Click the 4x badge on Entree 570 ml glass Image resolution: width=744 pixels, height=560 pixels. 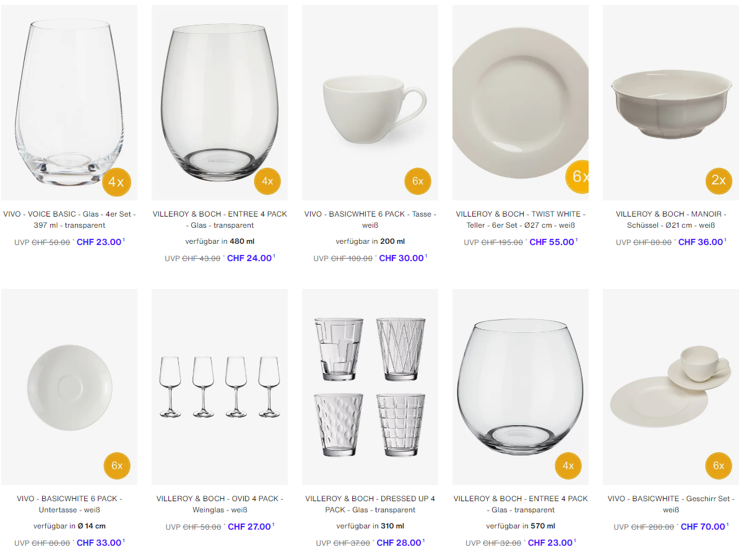568,465
